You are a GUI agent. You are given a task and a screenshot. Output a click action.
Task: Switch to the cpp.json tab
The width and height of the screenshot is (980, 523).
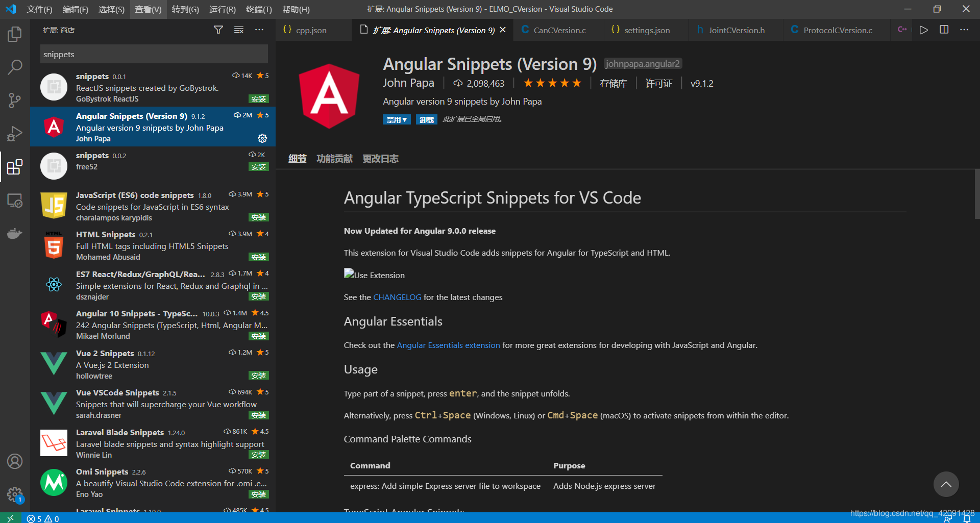311,30
